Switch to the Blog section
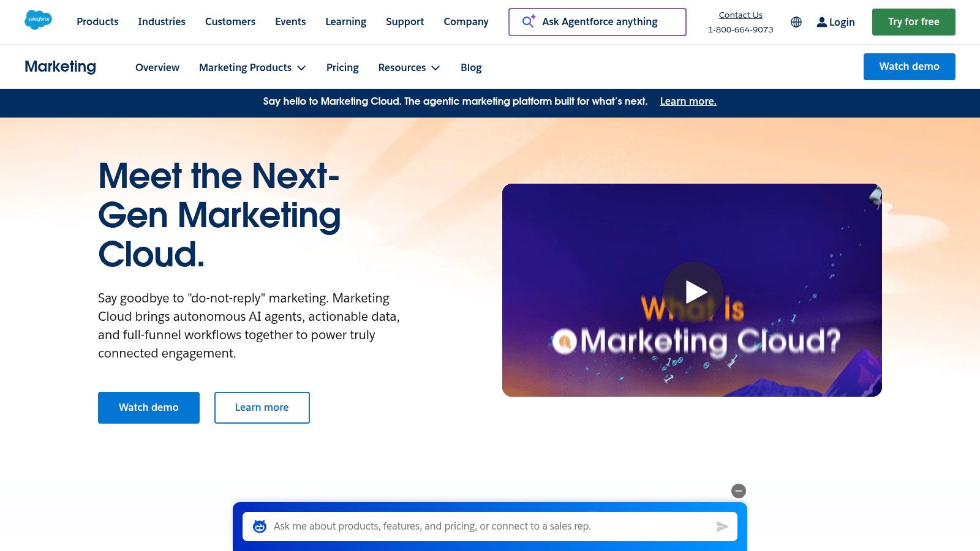 click(471, 67)
